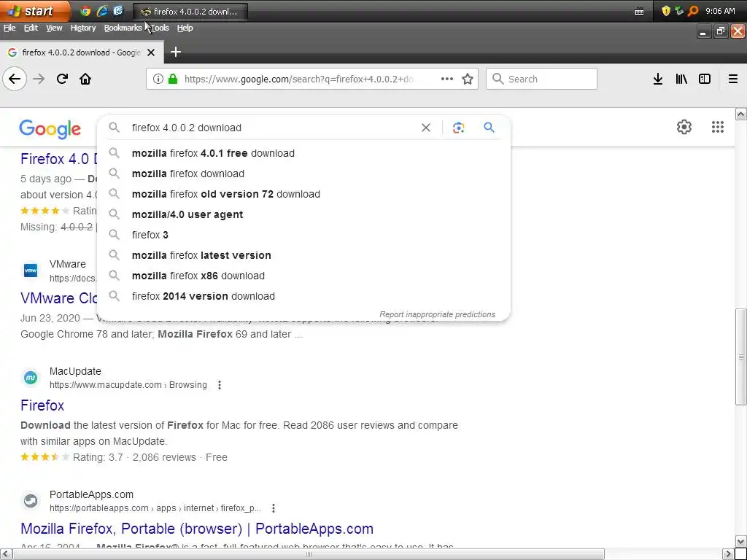Screen dimensions: 747x560
Task: Open Google settings gear icon
Action: [x=684, y=127]
